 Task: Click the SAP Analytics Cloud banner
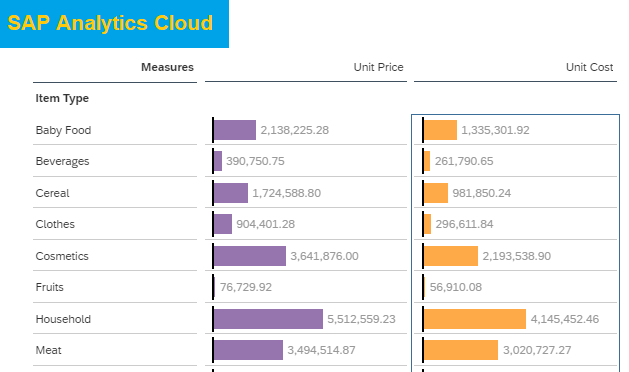point(114,24)
